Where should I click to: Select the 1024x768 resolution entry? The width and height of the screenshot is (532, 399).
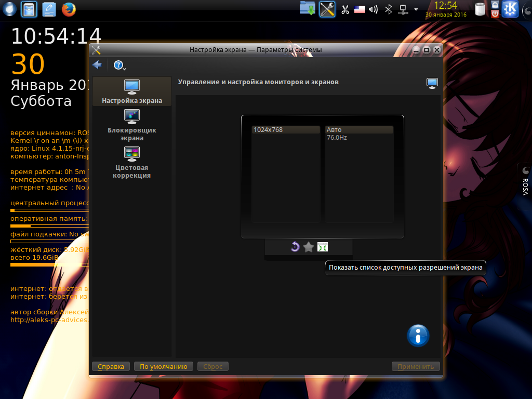click(x=286, y=129)
